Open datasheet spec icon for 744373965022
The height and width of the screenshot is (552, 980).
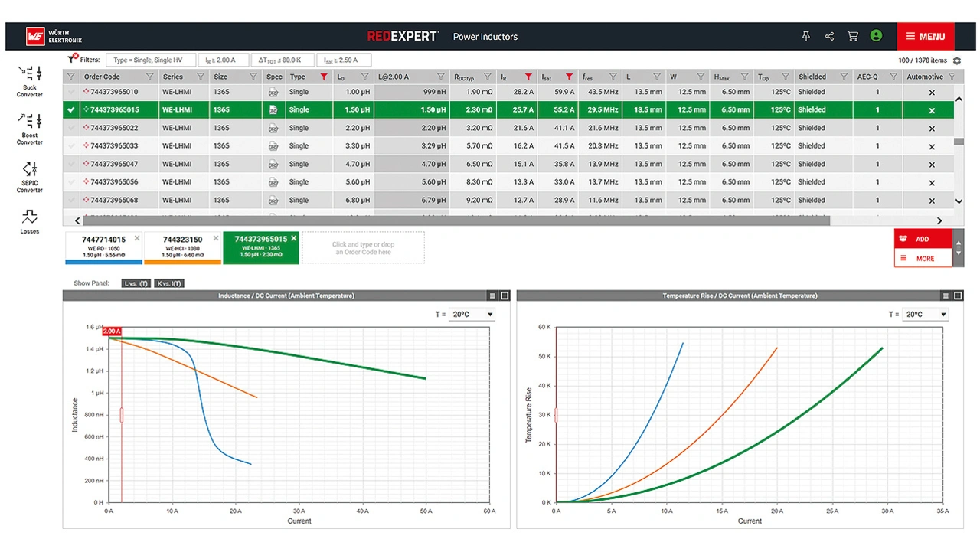click(x=273, y=129)
